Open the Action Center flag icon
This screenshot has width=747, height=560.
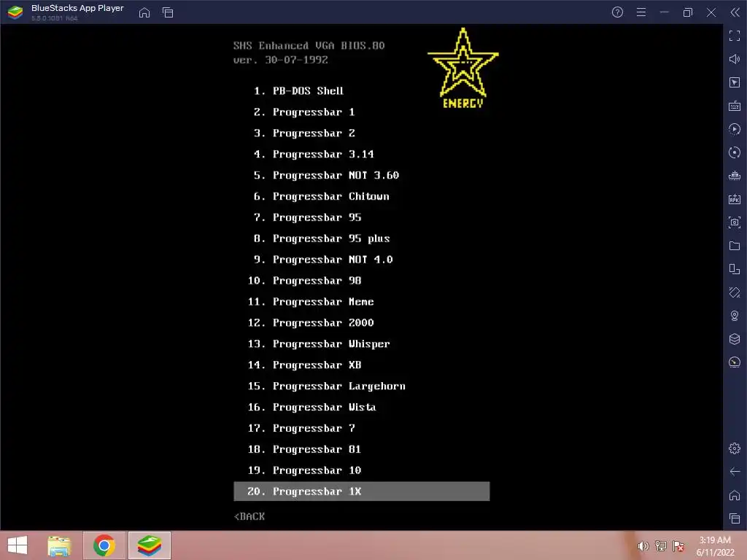pos(678,545)
